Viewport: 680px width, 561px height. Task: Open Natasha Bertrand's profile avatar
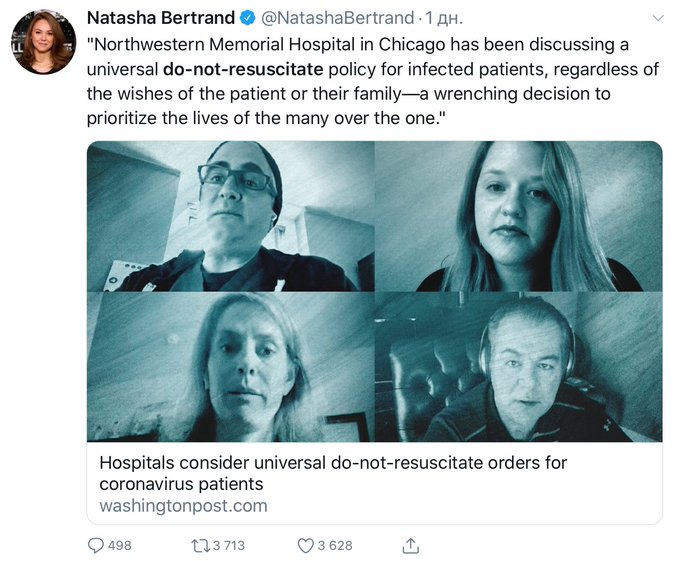(43, 42)
